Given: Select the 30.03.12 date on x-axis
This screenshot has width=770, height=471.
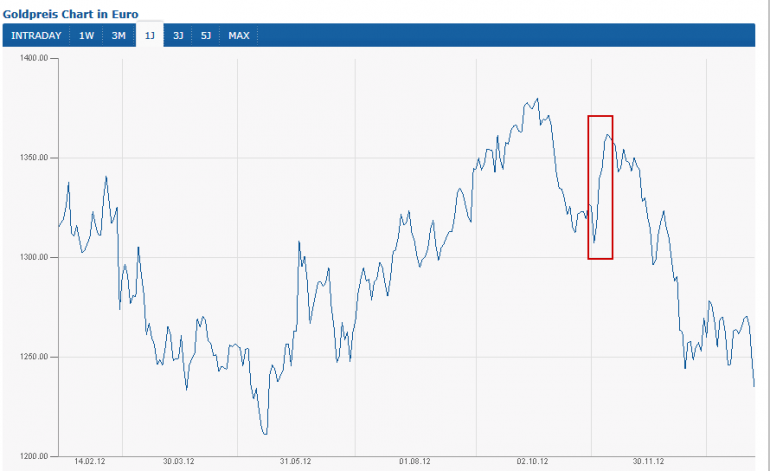Looking at the screenshot, I should pos(179,462).
